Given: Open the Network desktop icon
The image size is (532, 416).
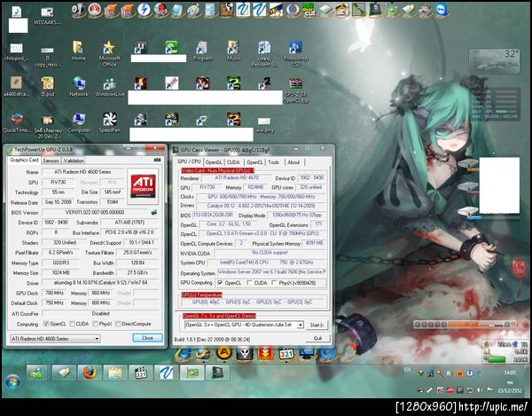Looking at the screenshot, I should pyautogui.click(x=78, y=87).
